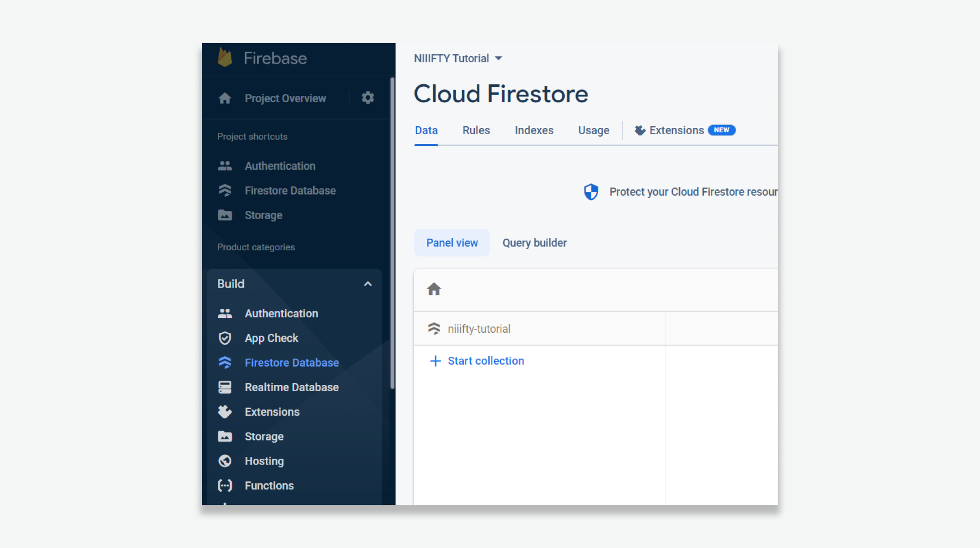Screen dimensions: 980x548
Task: Open Authentication under Project shortcuts
Action: coord(280,166)
